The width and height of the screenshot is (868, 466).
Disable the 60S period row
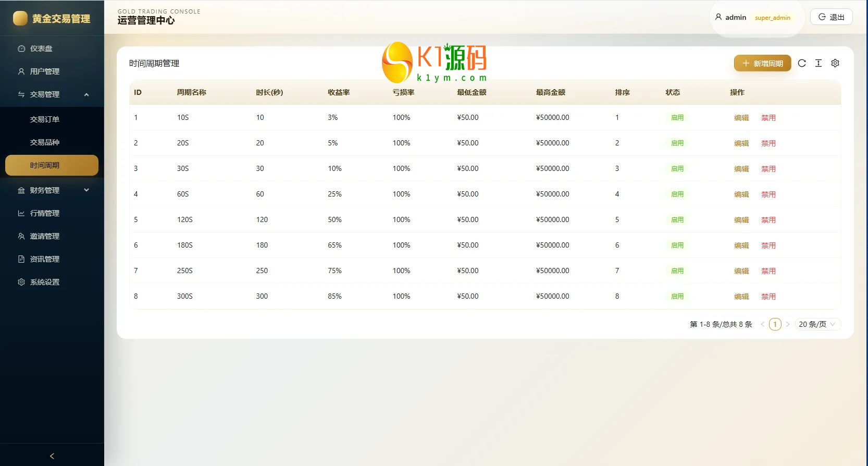point(768,194)
